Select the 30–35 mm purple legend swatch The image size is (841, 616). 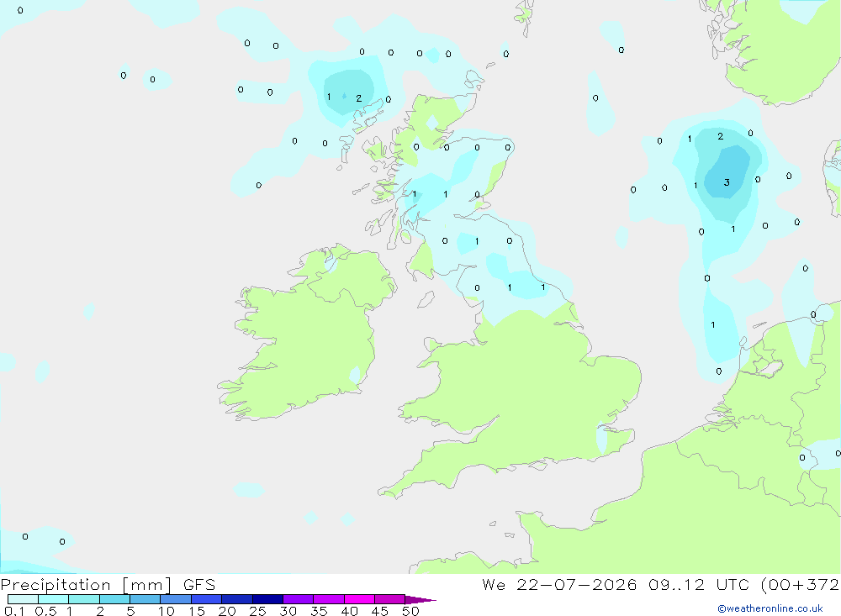coord(299,599)
